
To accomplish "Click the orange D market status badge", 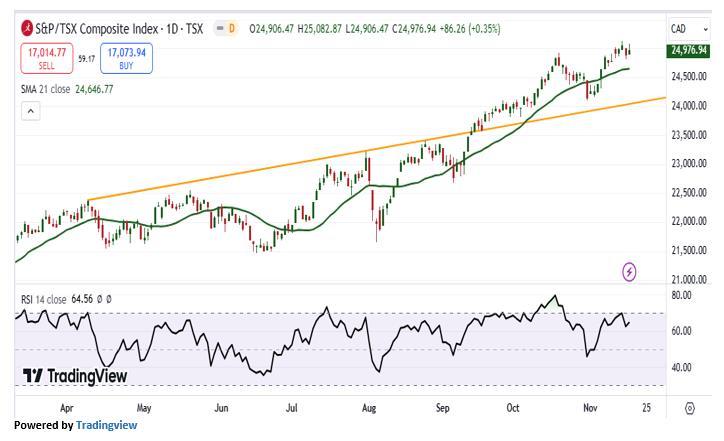I will [232, 29].
